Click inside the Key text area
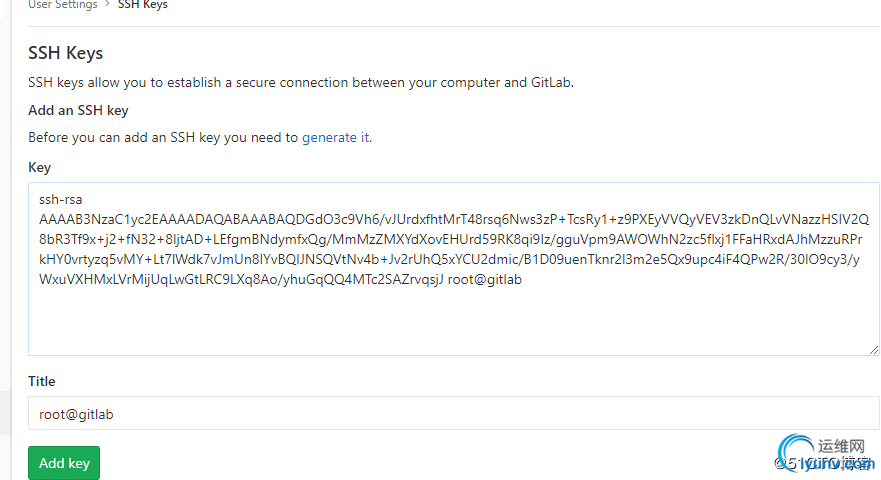This screenshot has width=881, height=480. [454, 269]
